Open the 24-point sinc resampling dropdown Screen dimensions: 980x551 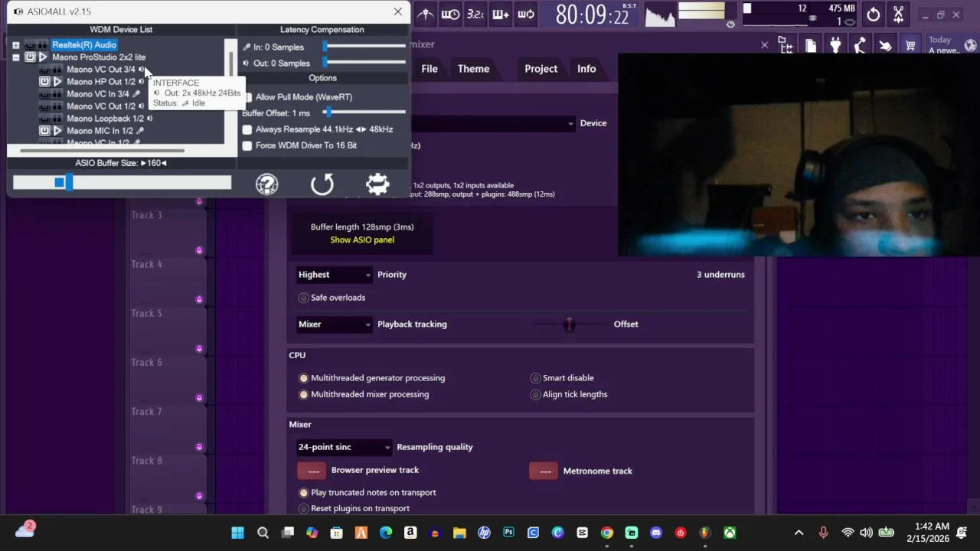click(x=345, y=447)
